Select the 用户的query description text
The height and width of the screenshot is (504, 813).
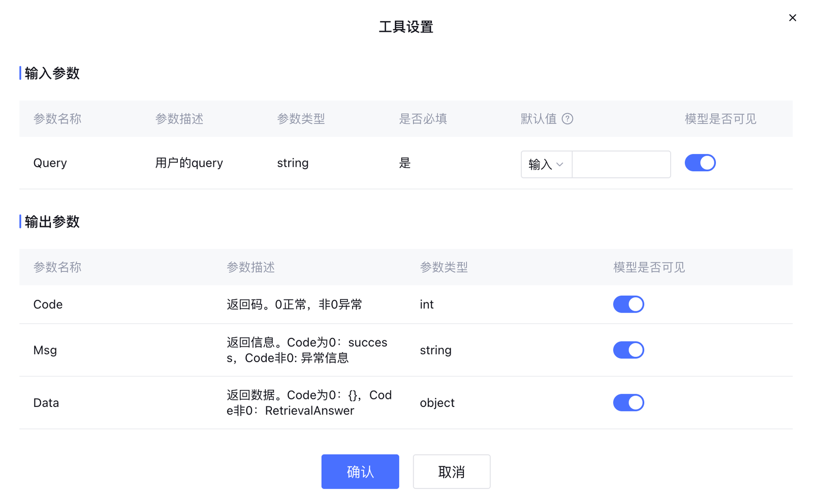pos(189,163)
